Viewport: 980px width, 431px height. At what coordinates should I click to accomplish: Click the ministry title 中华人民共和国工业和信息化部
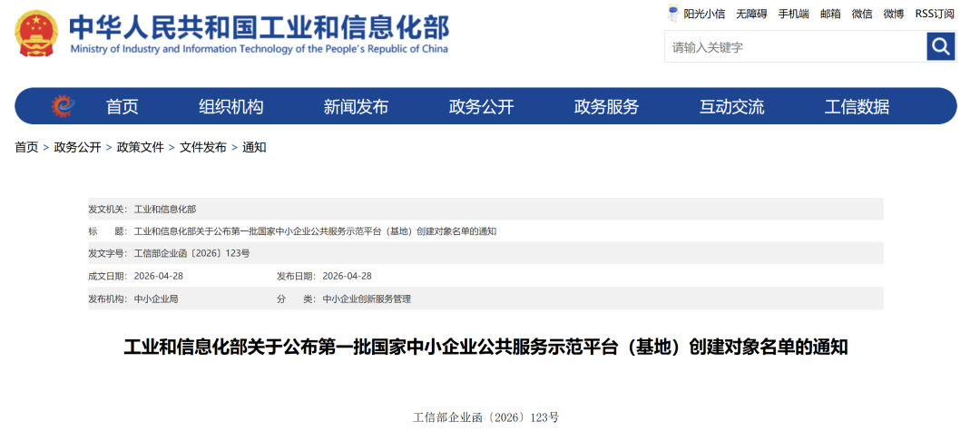[259, 27]
